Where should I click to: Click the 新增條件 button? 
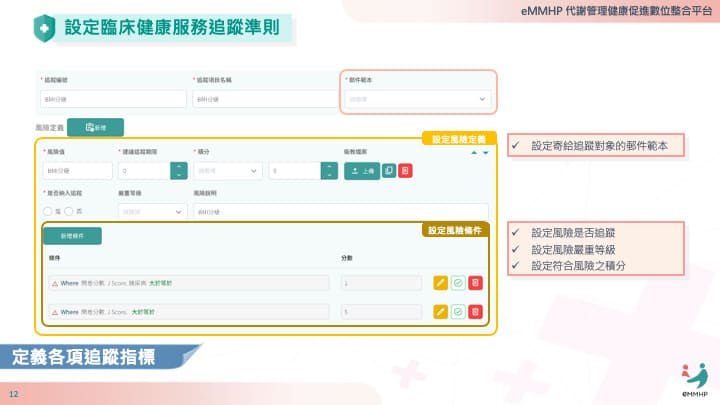pos(72,235)
